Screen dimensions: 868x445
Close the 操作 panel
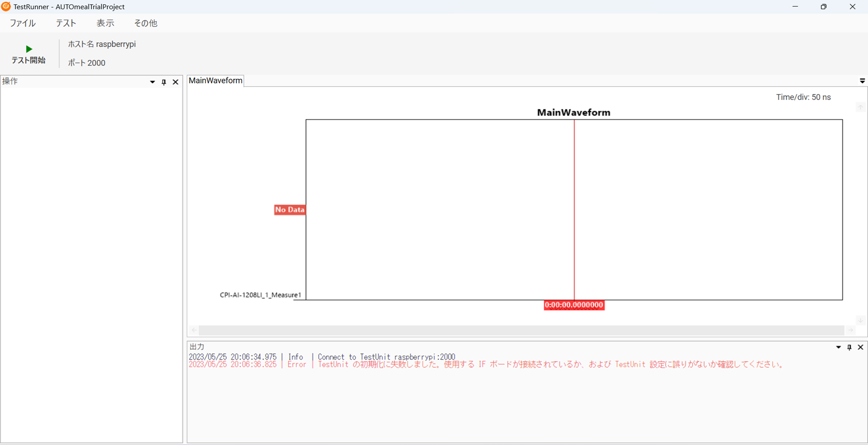click(x=175, y=82)
